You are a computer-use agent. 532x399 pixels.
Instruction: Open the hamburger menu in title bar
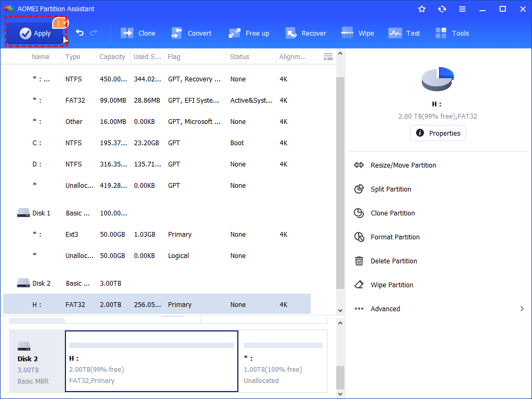(462, 9)
